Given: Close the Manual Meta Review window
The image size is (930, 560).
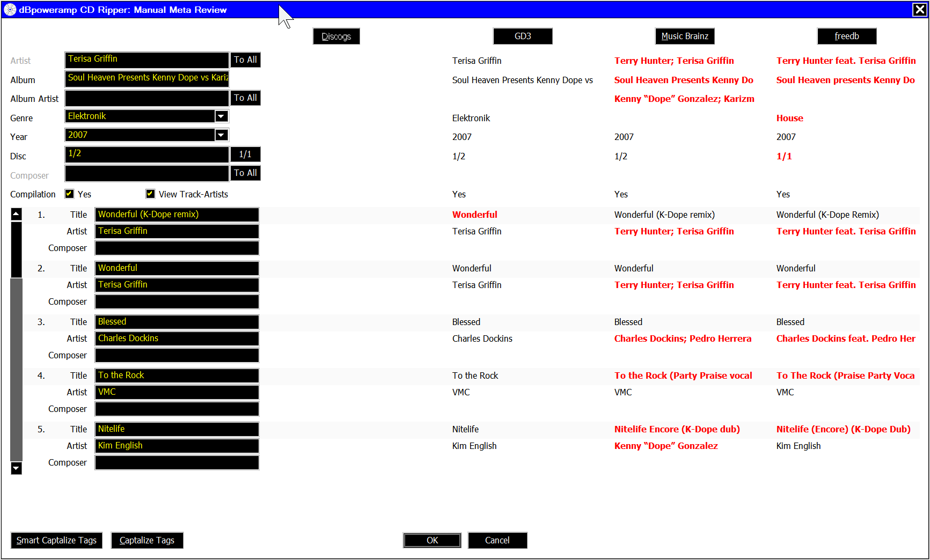Looking at the screenshot, I should click(x=919, y=10).
